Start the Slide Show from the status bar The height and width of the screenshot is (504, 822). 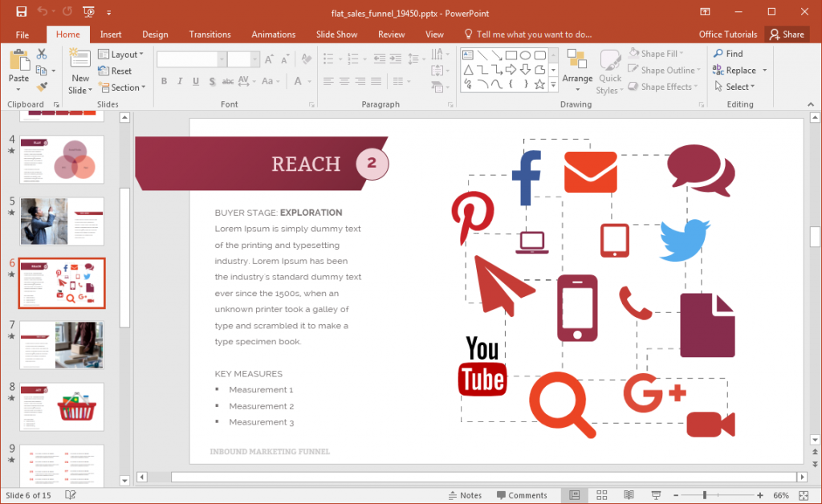tap(655, 495)
